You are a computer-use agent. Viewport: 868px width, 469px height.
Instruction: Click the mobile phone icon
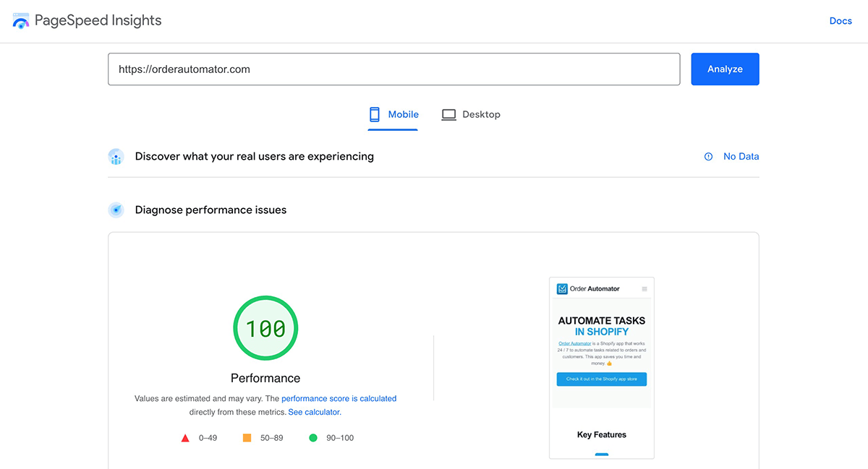(x=374, y=114)
